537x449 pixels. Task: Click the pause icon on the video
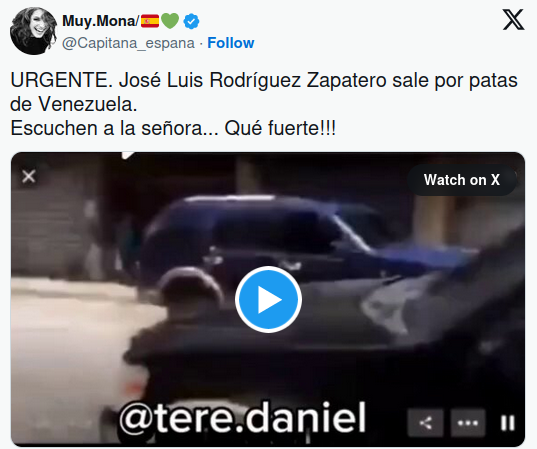click(x=508, y=423)
